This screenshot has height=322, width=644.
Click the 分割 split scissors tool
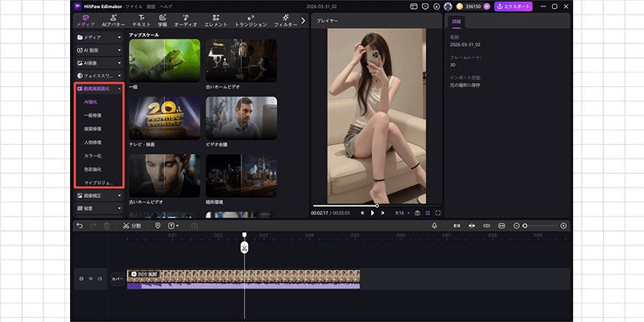131,226
